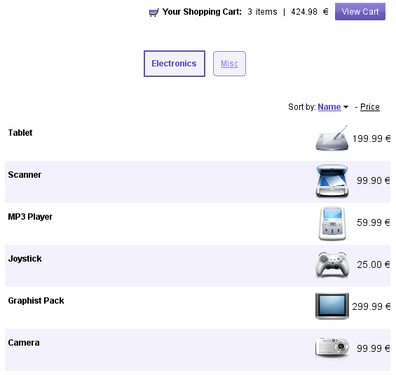Switch to the Misc category tab
The height and width of the screenshot is (375, 396).
[229, 63]
